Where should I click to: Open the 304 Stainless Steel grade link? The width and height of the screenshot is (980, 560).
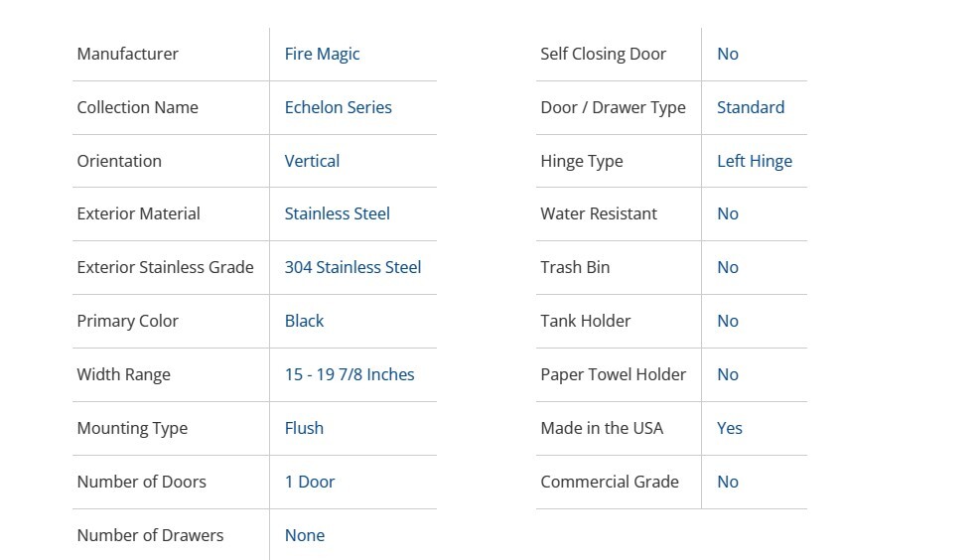click(352, 267)
